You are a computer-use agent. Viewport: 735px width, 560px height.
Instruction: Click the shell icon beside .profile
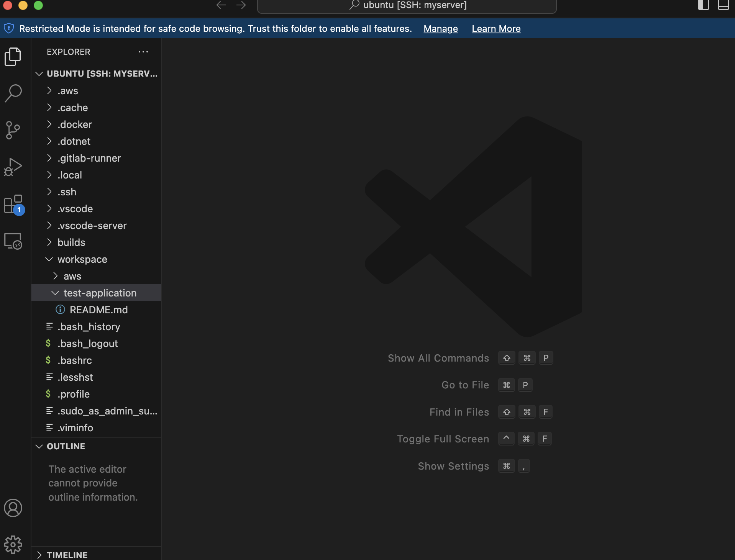click(x=48, y=394)
